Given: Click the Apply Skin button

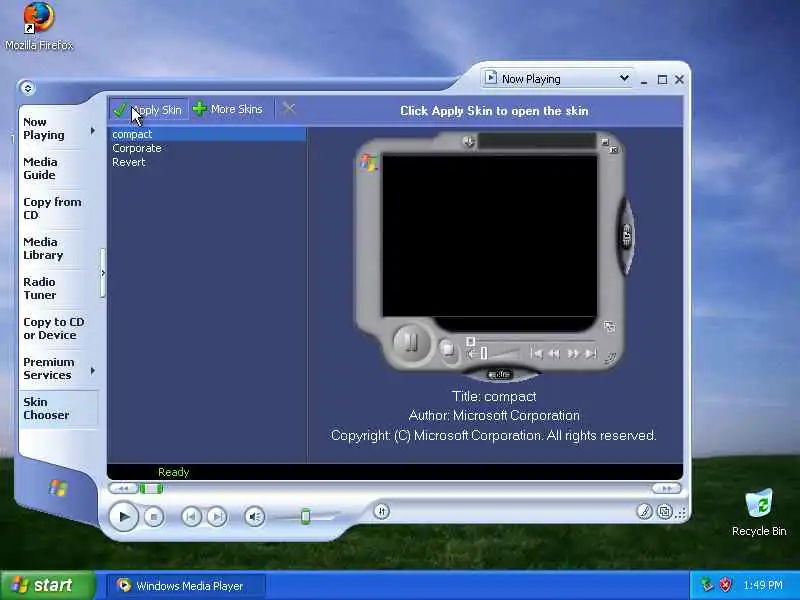Looking at the screenshot, I should click(x=148, y=109).
